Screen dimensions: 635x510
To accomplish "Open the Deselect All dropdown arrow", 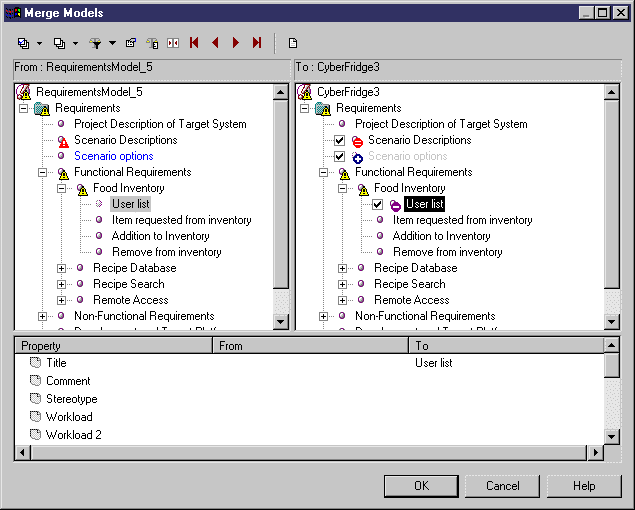I will (x=75, y=43).
